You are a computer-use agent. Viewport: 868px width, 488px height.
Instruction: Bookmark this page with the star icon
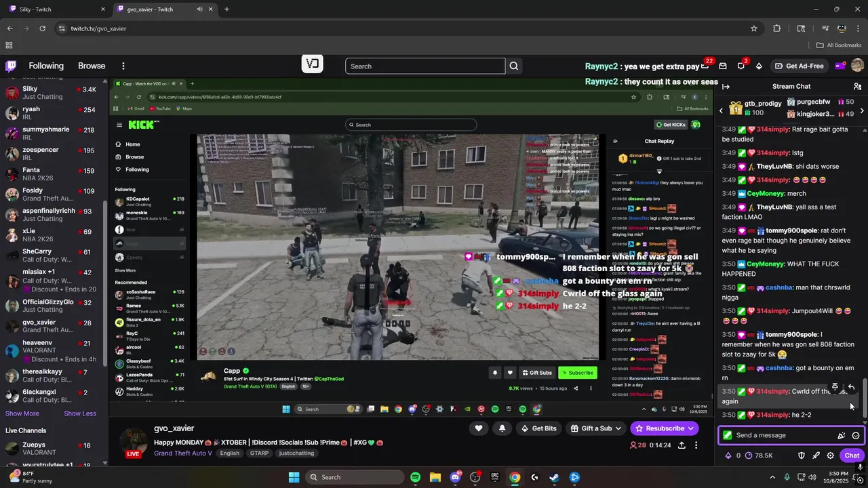[753, 28]
